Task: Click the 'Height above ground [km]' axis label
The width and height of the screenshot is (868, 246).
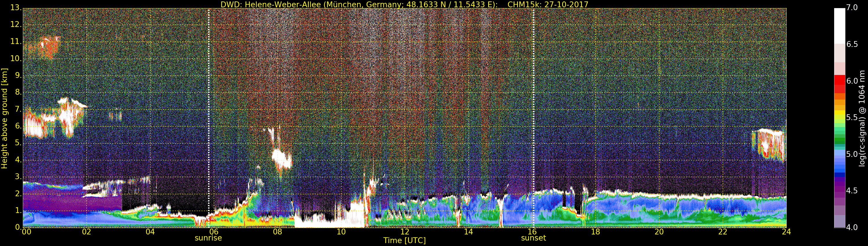Action: click(4, 118)
